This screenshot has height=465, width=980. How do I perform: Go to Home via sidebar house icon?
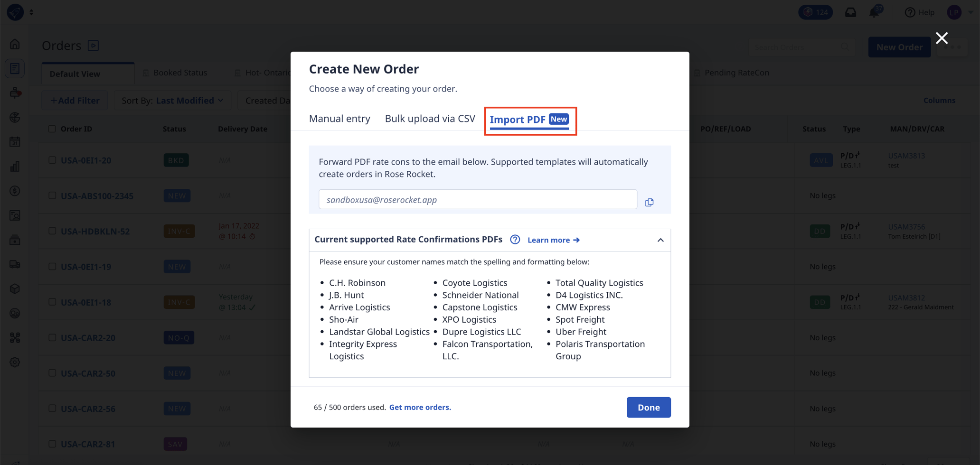coord(15,44)
